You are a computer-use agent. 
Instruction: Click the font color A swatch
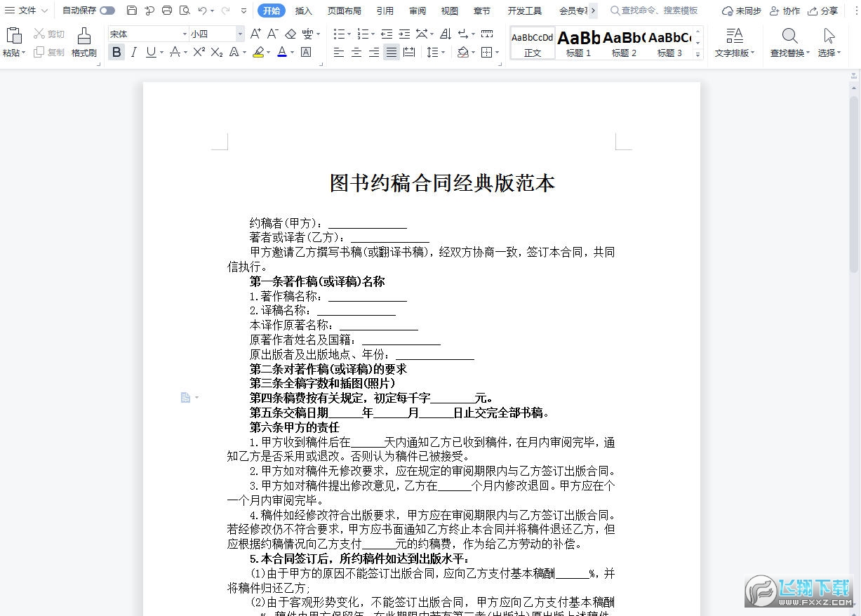point(281,53)
